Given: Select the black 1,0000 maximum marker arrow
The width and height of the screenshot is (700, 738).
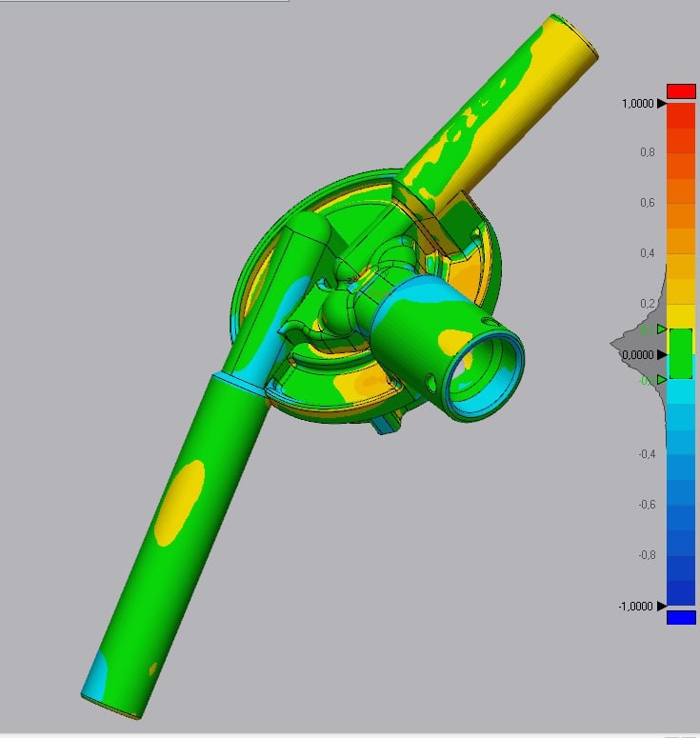Looking at the screenshot, I should 662,103.
